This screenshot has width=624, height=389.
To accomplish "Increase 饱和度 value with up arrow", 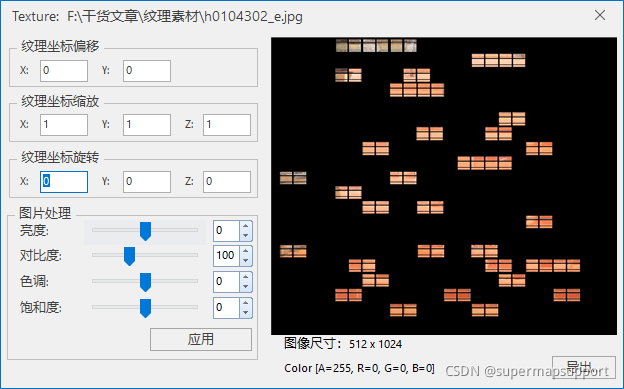I will (x=246, y=303).
